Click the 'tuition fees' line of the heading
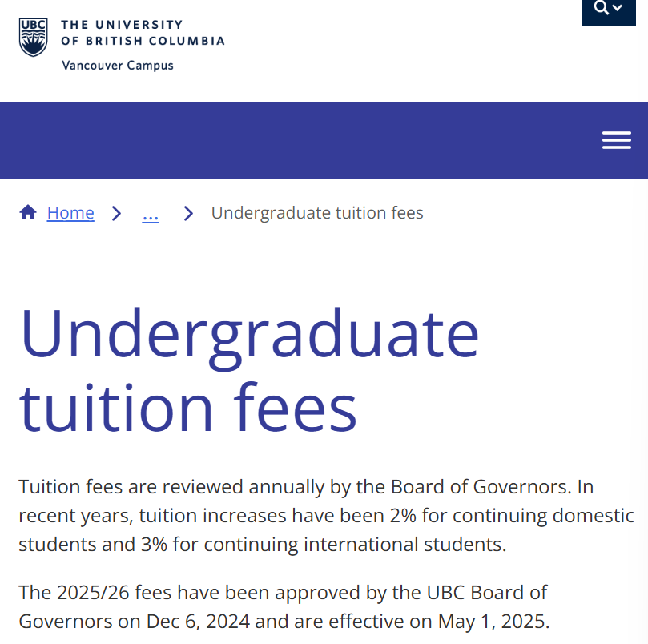This screenshot has height=644, width=648. pos(188,408)
